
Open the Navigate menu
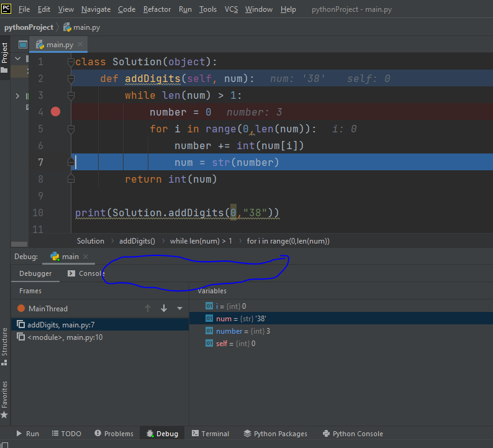[x=96, y=9]
